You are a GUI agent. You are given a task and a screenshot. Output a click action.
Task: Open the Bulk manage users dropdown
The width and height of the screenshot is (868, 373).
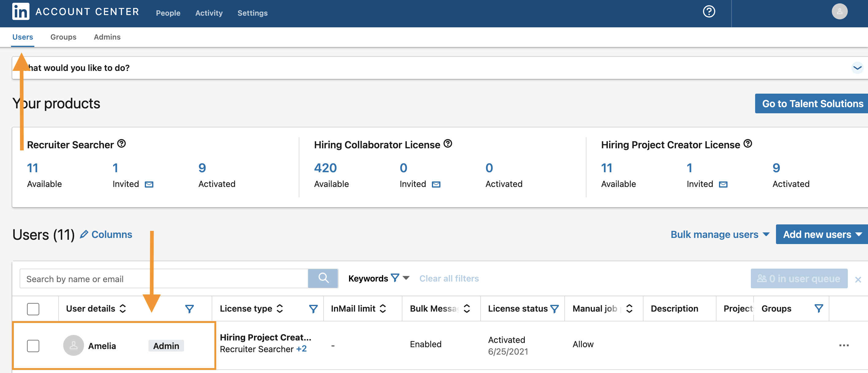(x=720, y=234)
